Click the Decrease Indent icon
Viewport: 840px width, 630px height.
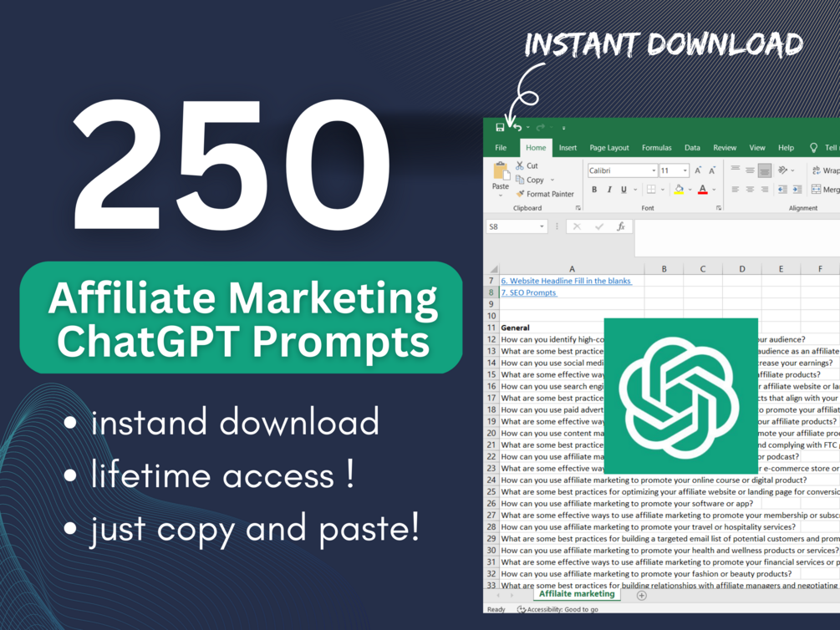[x=782, y=189]
